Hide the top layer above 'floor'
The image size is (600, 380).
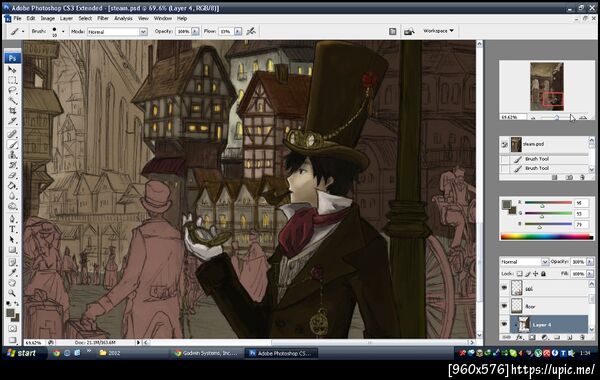(x=504, y=288)
